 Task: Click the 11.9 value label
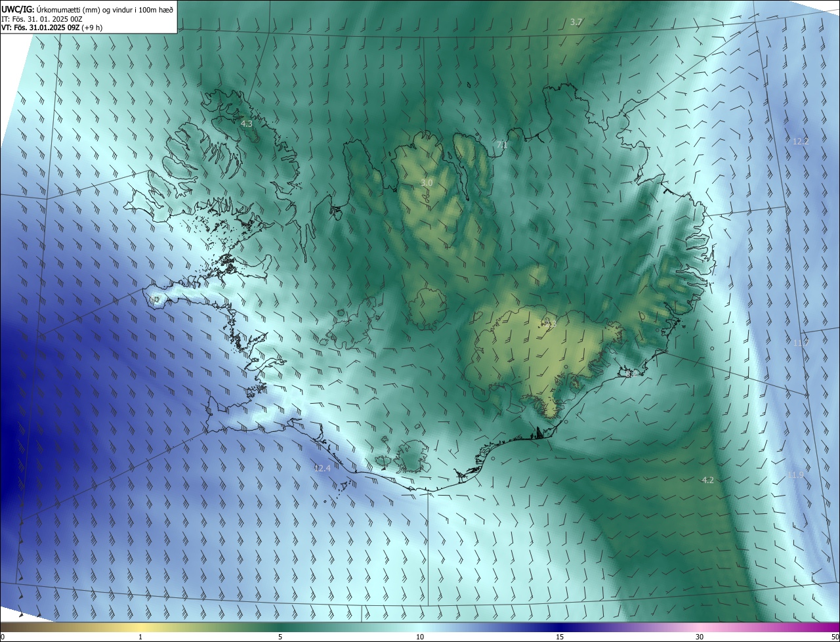(x=795, y=475)
